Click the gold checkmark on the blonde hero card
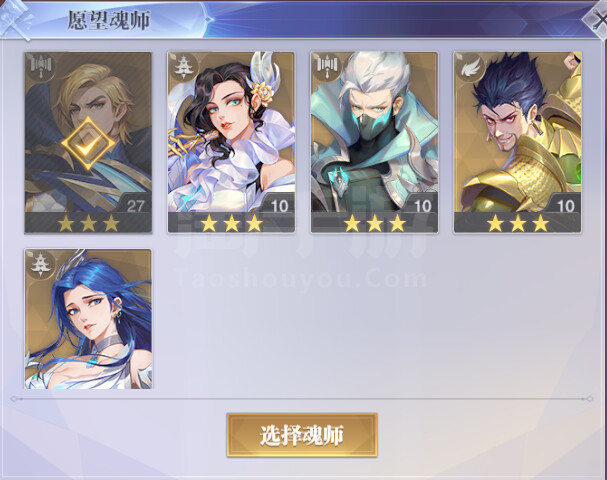 click(x=88, y=144)
